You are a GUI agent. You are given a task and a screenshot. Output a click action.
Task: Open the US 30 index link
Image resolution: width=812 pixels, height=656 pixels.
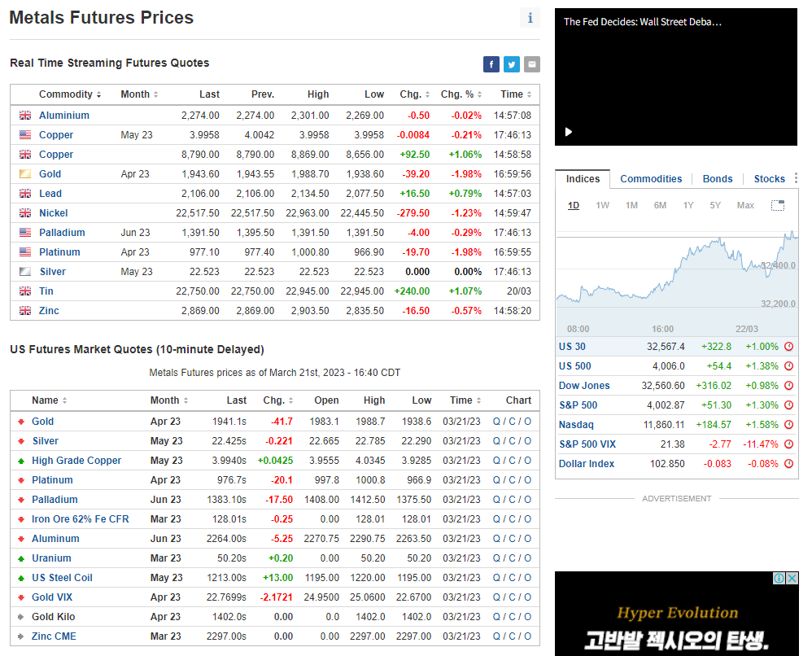pos(572,347)
